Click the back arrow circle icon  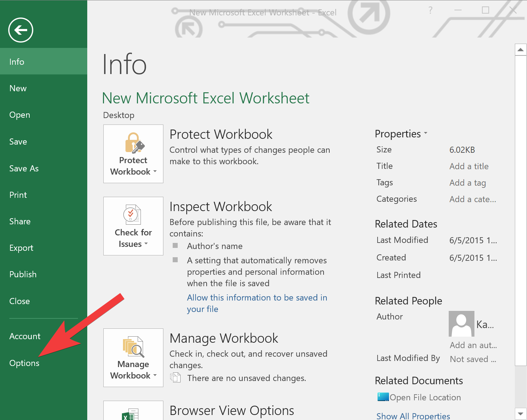tap(21, 30)
